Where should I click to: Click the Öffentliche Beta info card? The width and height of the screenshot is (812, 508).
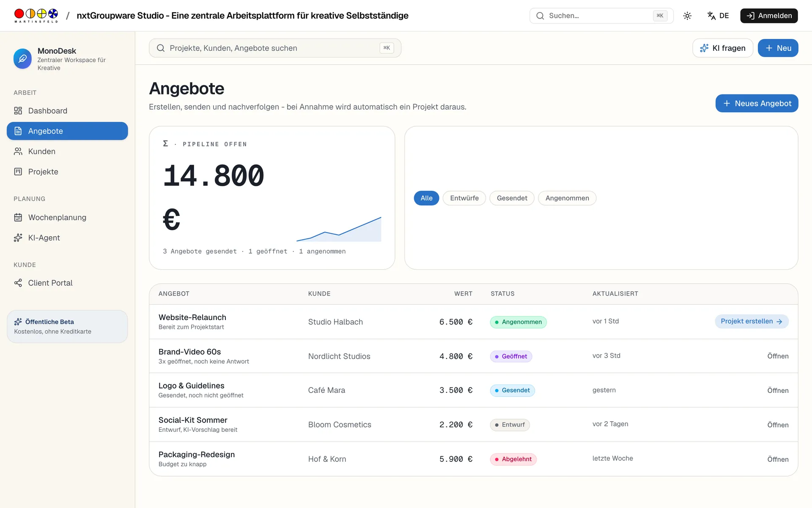tap(67, 326)
